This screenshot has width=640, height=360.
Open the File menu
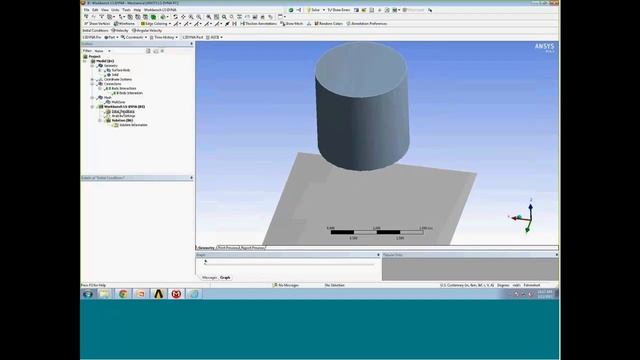tap(87, 10)
